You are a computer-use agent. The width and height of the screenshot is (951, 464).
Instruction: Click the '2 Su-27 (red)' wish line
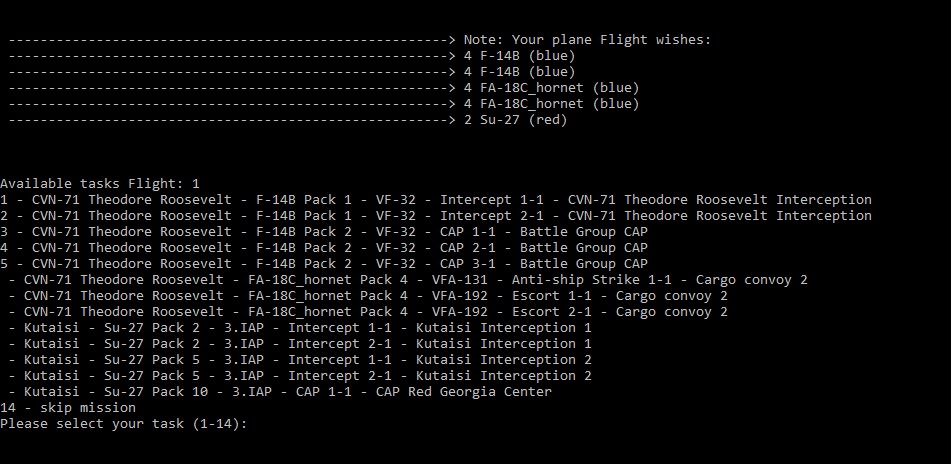coord(288,120)
